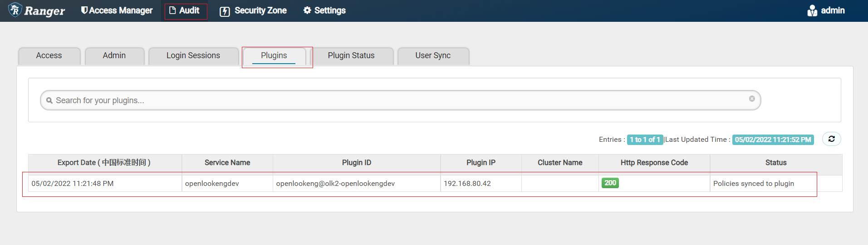Select the openlookengdev service name cell
The height and width of the screenshot is (245, 868).
[x=212, y=184]
